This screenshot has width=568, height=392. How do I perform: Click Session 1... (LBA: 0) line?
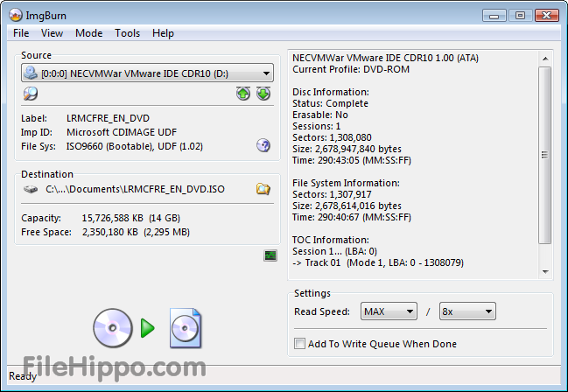[334, 251]
